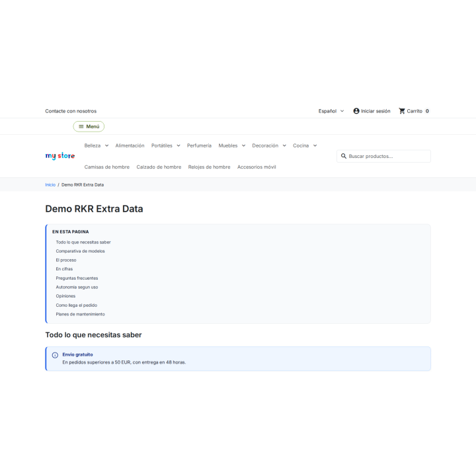Expand the Portátiles category chevron
The image size is (476, 476).
tap(178, 145)
